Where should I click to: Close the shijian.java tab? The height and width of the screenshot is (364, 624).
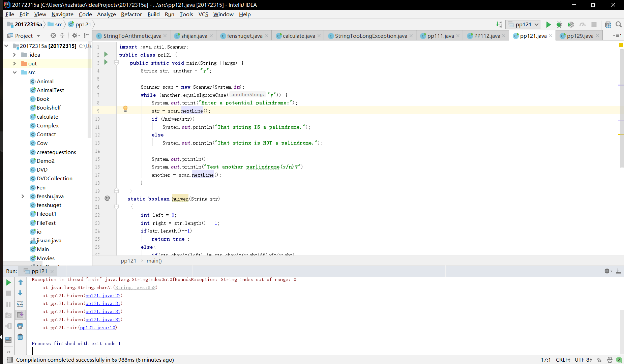tap(211, 35)
